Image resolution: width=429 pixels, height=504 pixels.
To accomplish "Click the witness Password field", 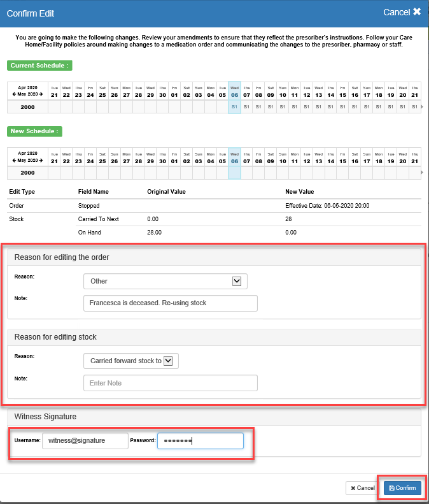I will coord(200,440).
